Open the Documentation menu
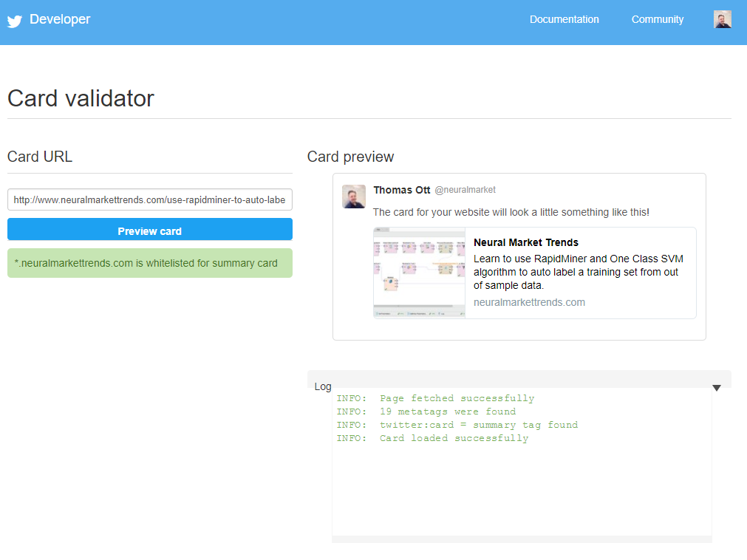Screen dimensions: 747x560 564,19
